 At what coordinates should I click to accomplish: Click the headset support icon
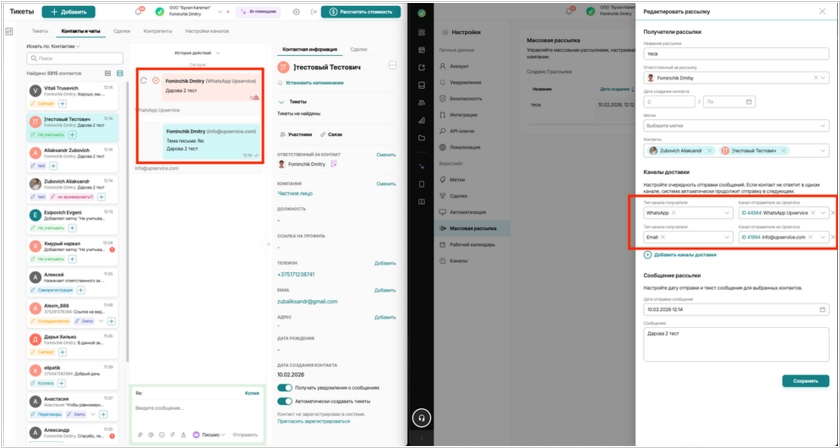point(421,419)
